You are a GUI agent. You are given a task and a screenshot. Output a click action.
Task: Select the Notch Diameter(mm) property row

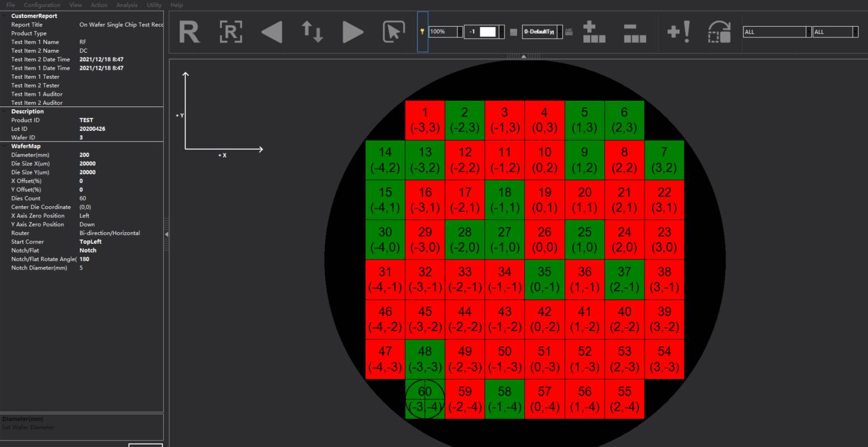tap(82, 268)
